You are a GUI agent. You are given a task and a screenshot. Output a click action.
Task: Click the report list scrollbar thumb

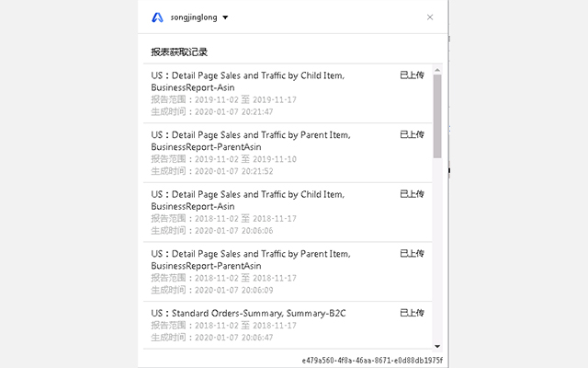[437, 115]
